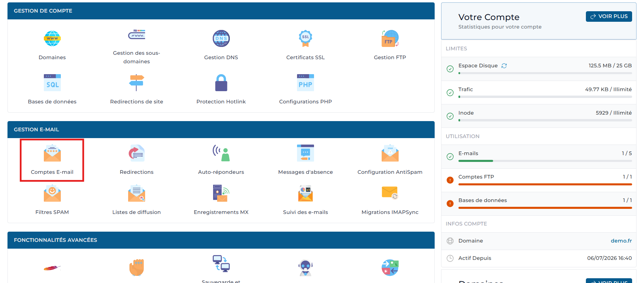This screenshot has height=283, width=644.
Task: Open the Messages d'absence icon
Action: coord(305,153)
